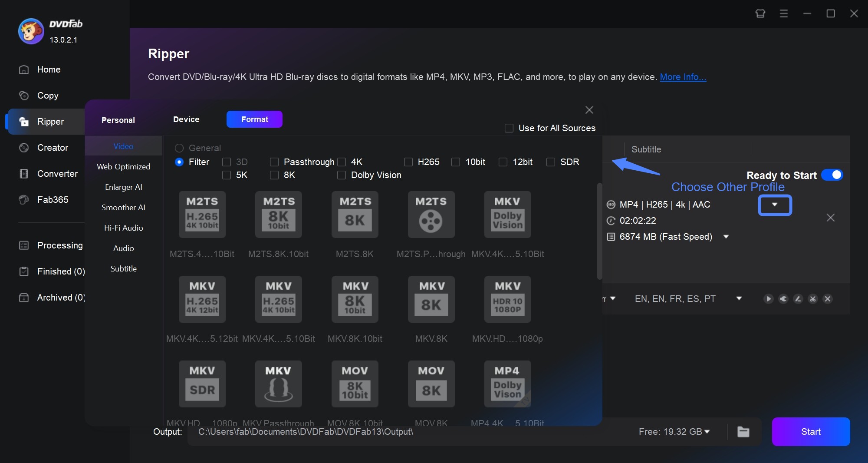868x463 pixels.
Task: Open the Web Optimized category
Action: 124,167
